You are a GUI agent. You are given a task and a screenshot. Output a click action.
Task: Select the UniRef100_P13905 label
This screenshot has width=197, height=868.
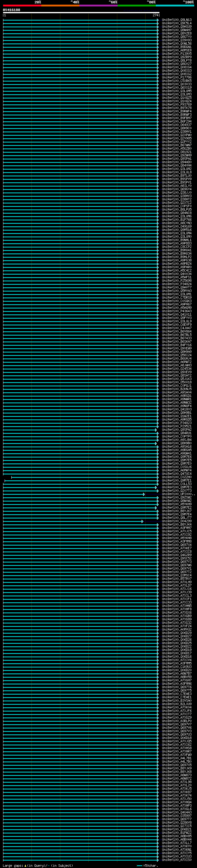[176, 54]
